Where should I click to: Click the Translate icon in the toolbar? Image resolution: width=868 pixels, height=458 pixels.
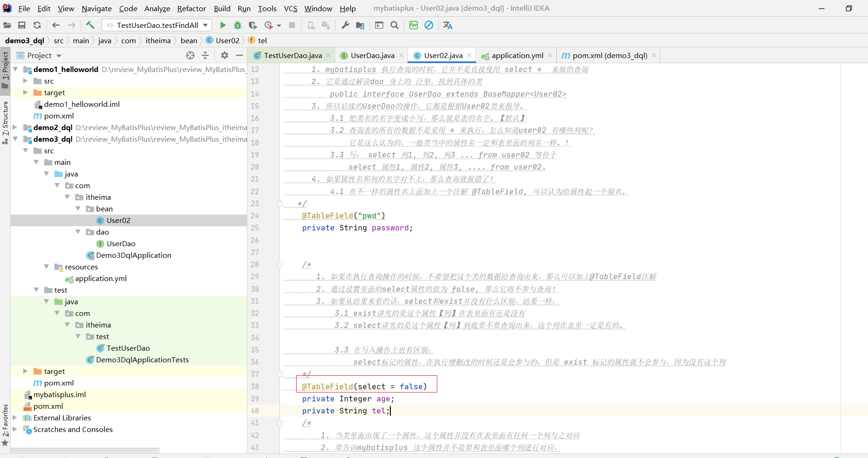pos(447,25)
